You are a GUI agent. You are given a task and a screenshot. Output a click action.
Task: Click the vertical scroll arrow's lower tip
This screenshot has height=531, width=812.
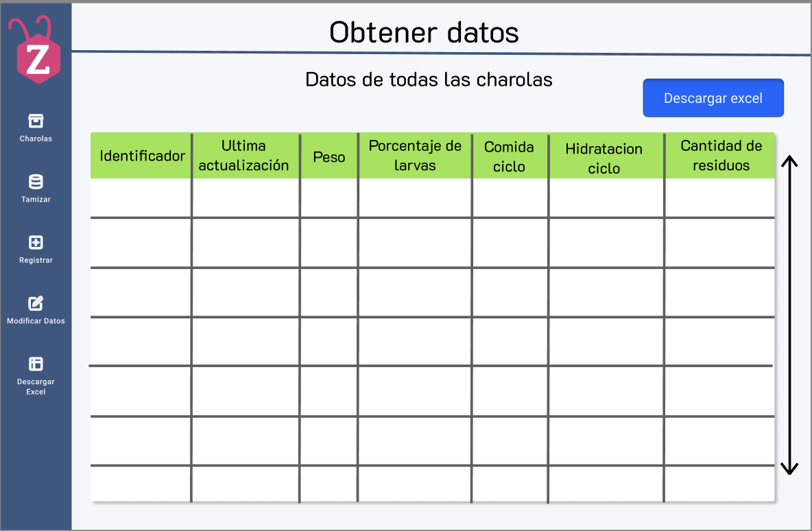pos(789,471)
